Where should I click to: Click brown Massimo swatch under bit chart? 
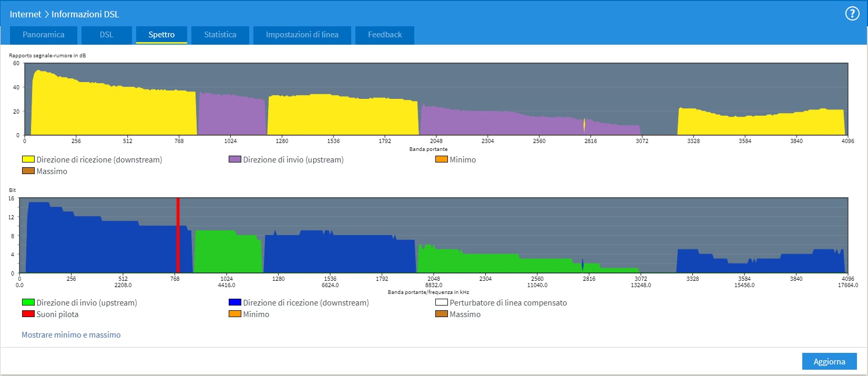pyautogui.click(x=441, y=314)
